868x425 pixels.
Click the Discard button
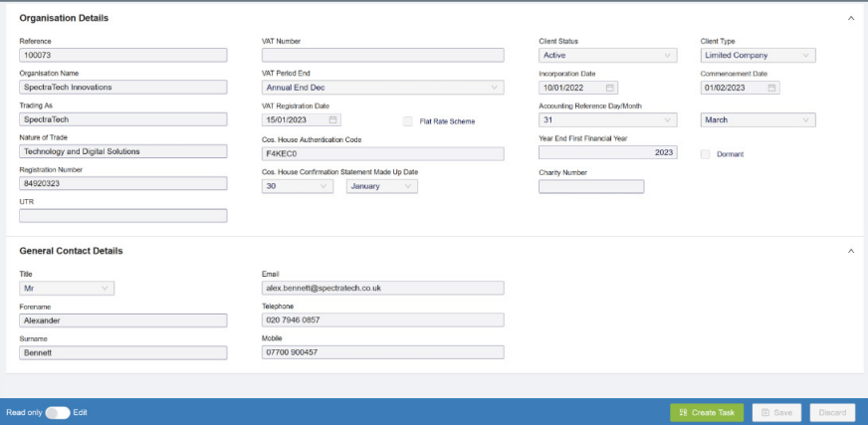click(832, 412)
